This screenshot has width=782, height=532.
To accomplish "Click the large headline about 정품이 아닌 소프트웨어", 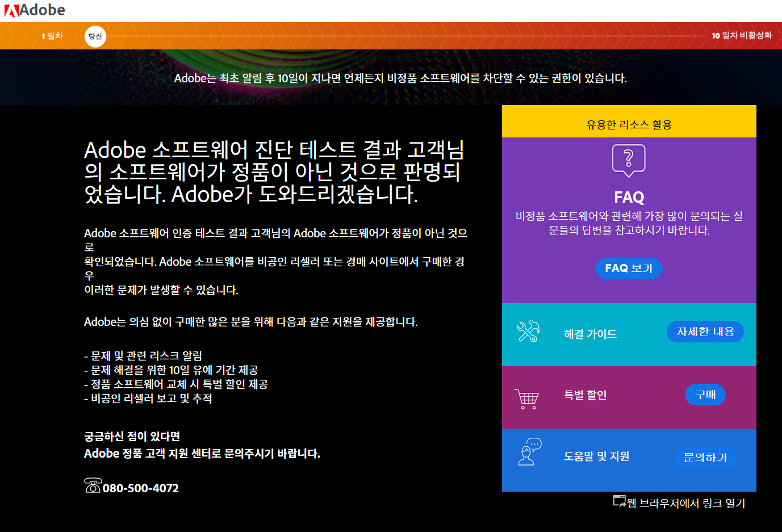I will pos(275,172).
